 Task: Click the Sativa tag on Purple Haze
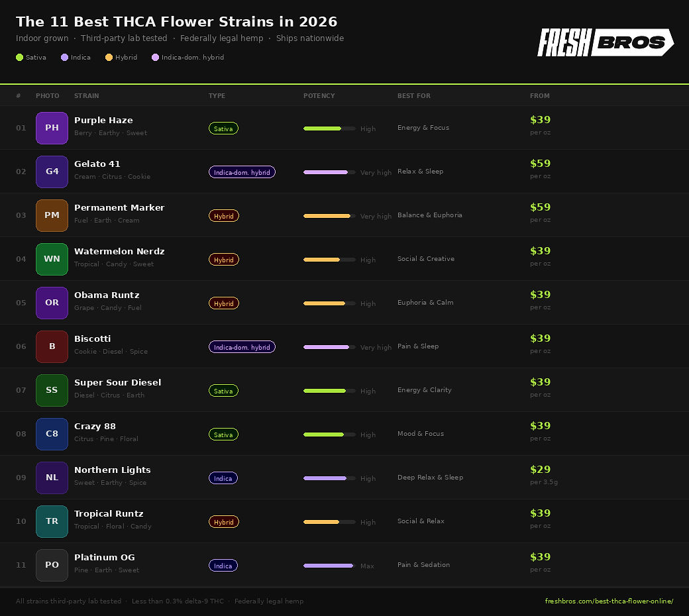coord(223,128)
